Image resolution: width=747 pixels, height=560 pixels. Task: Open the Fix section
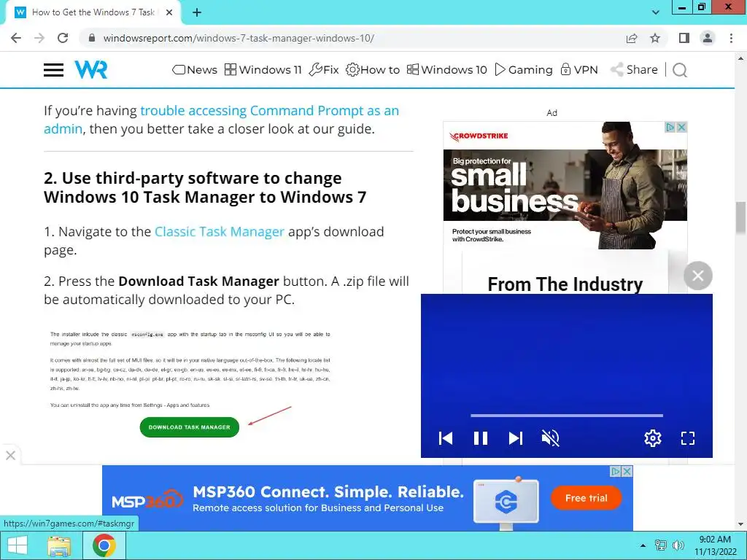(x=323, y=70)
